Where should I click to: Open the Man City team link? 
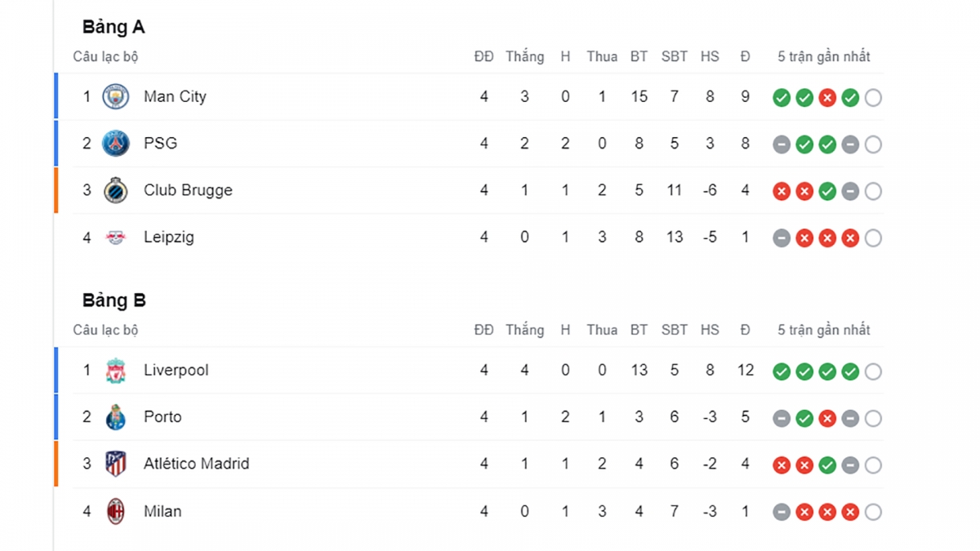point(175,97)
